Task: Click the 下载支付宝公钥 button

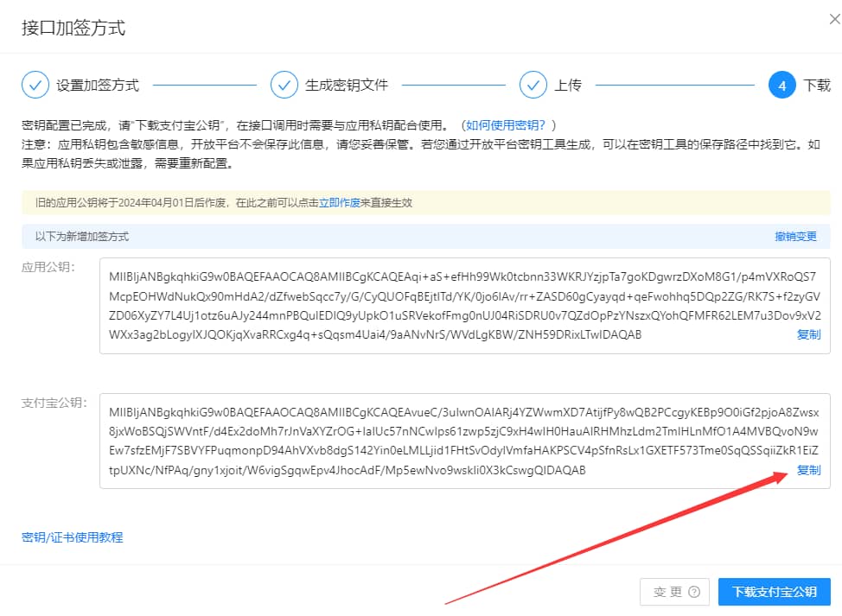Action: click(x=775, y=592)
